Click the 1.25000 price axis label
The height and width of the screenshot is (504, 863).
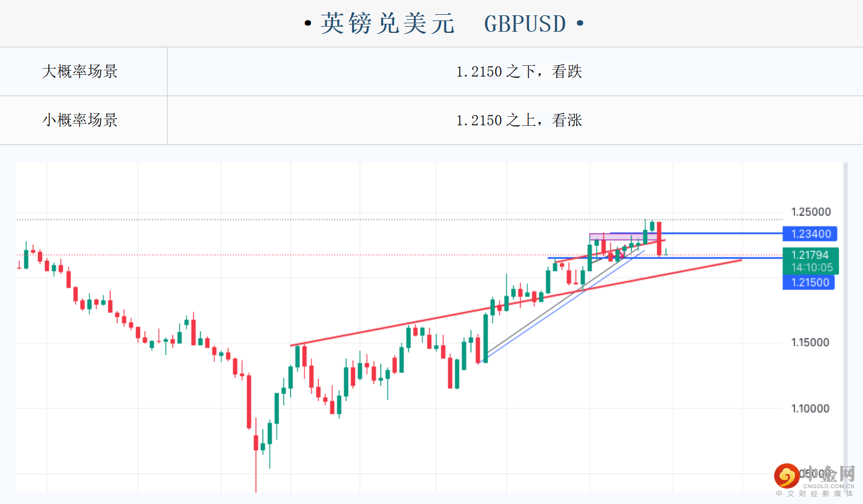click(x=811, y=212)
